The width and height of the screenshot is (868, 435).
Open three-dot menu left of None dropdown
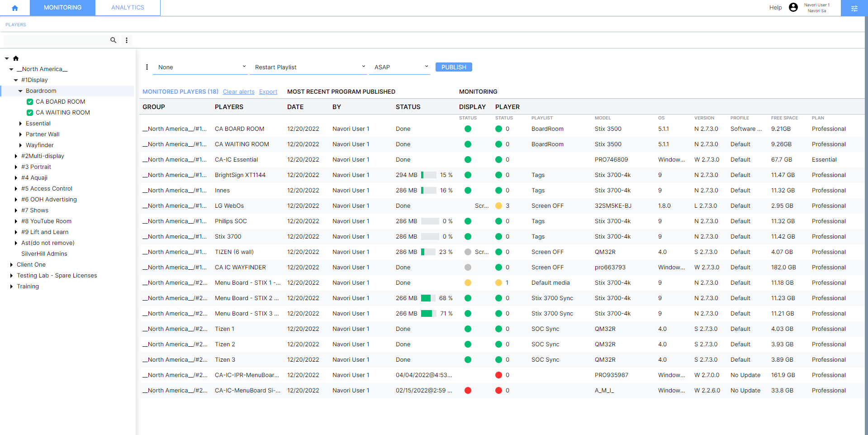[x=147, y=67]
